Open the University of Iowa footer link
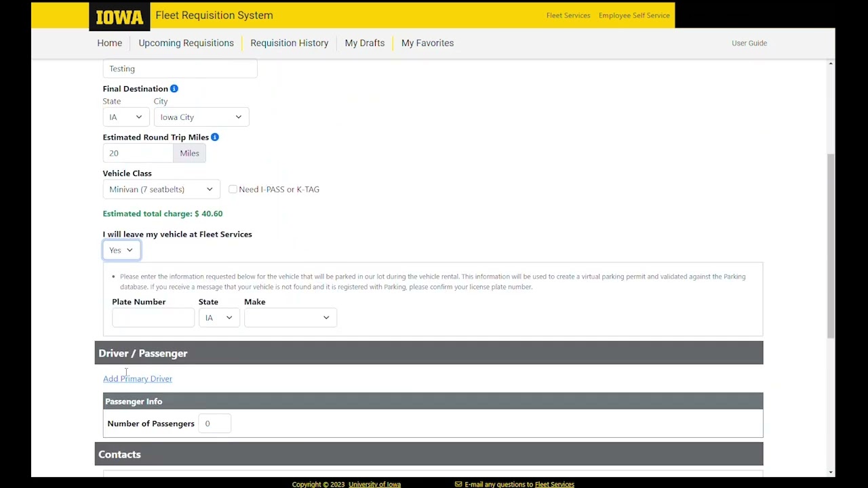The width and height of the screenshot is (868, 488). [374, 484]
